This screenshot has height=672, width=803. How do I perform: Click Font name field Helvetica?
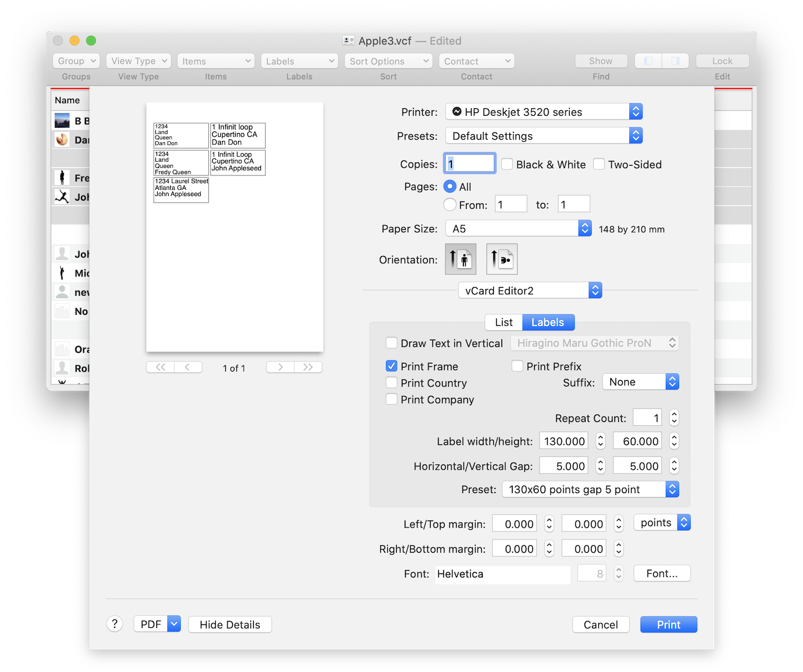(502, 574)
